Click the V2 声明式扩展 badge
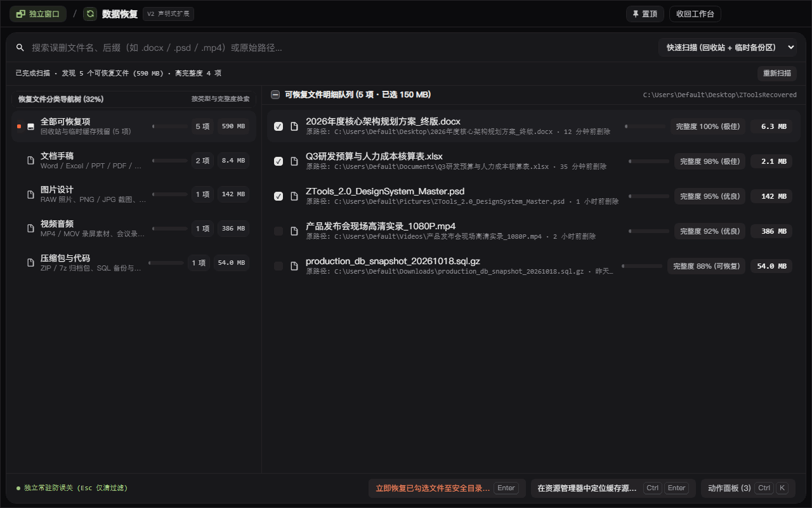This screenshot has height=508, width=812. pos(168,14)
